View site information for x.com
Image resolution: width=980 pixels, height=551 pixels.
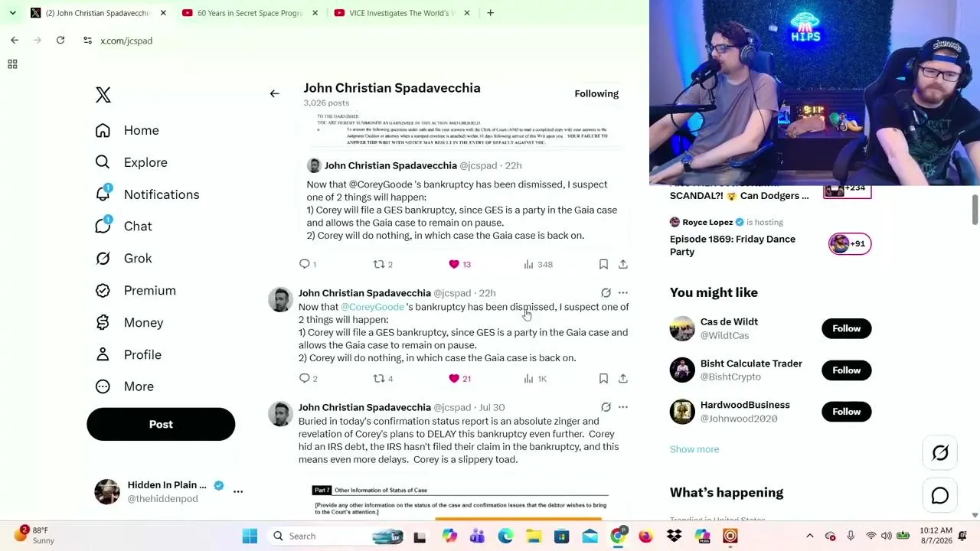point(87,41)
